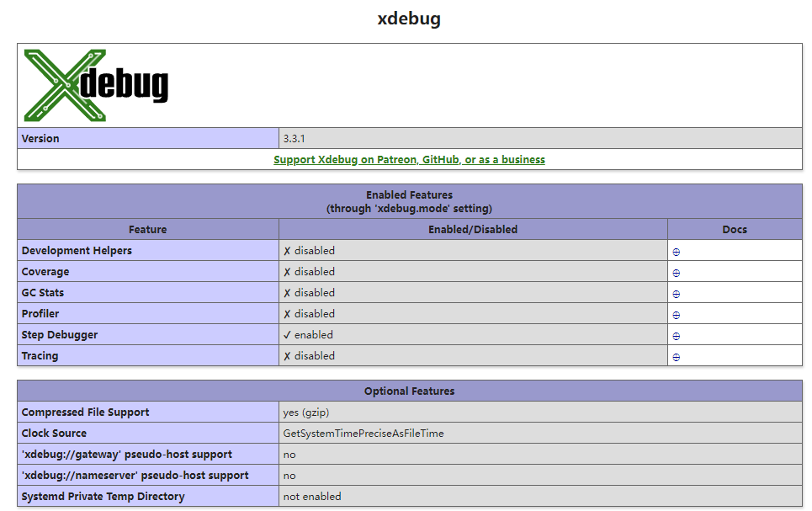Open docs icon for GC Stats
Screen dimensions: 812x511
[676, 295]
